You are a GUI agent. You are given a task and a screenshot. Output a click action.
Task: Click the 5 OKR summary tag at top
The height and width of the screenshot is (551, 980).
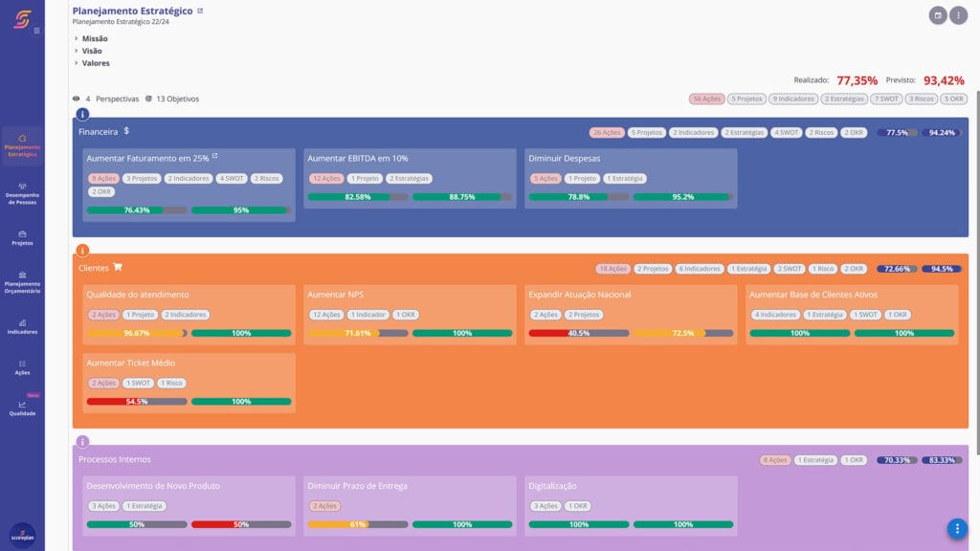[x=954, y=99]
